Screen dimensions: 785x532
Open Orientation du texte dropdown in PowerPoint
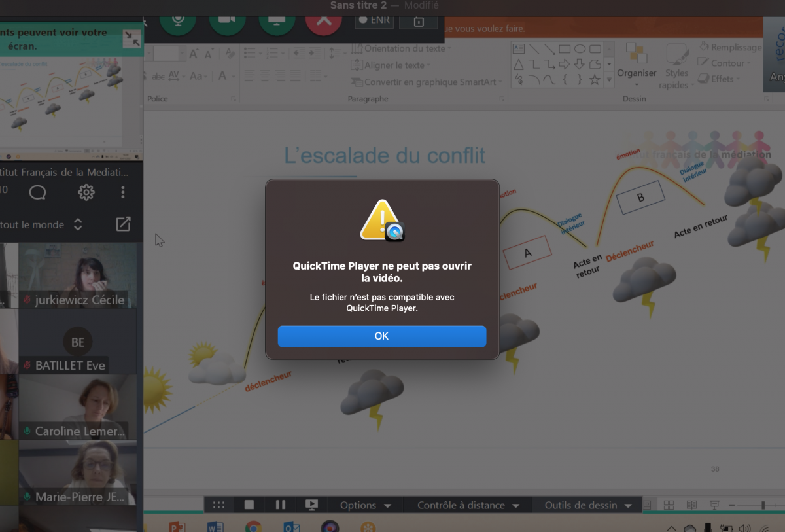click(402, 48)
